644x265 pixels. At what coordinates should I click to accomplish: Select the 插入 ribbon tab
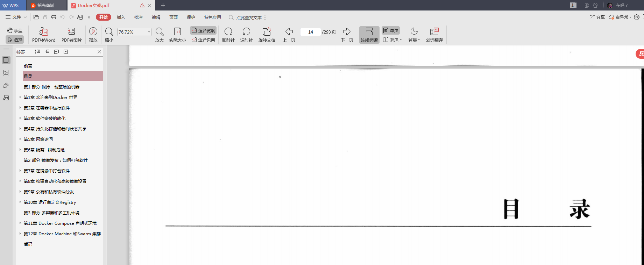coord(121,17)
